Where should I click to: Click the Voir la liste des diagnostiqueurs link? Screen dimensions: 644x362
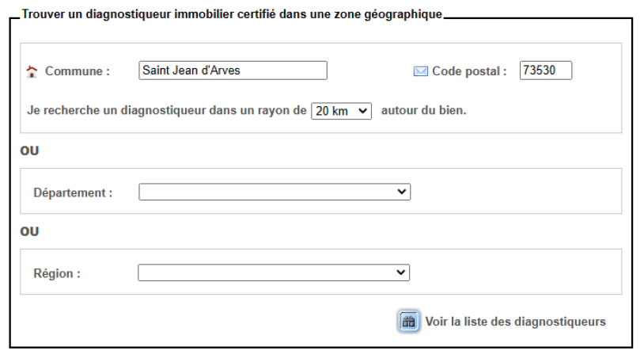pyautogui.click(x=515, y=322)
